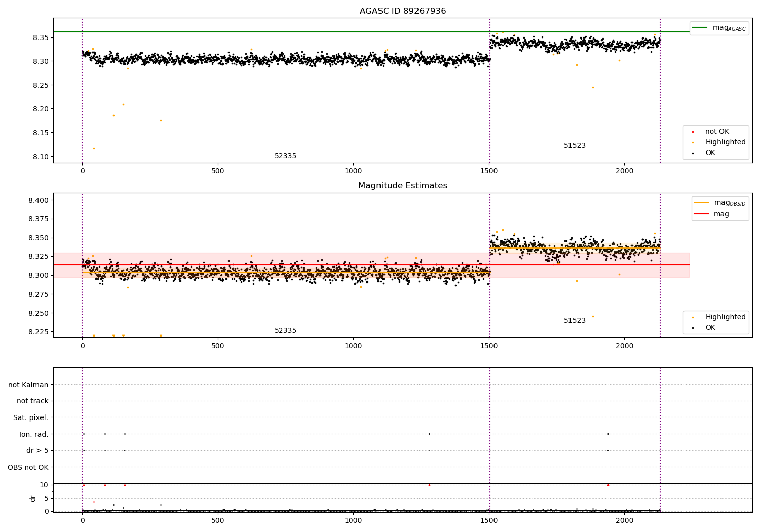Click the 'Sat. pixel.' y-axis label

[31, 417]
